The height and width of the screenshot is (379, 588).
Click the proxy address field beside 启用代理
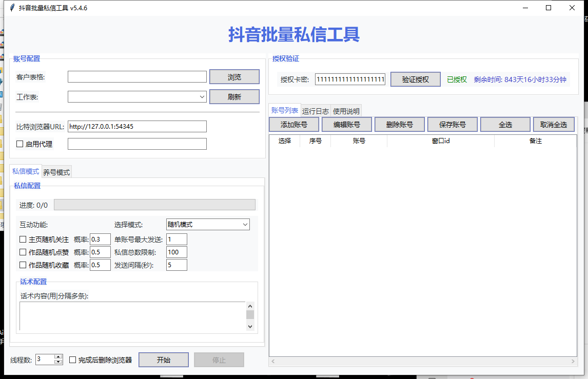[x=137, y=144]
